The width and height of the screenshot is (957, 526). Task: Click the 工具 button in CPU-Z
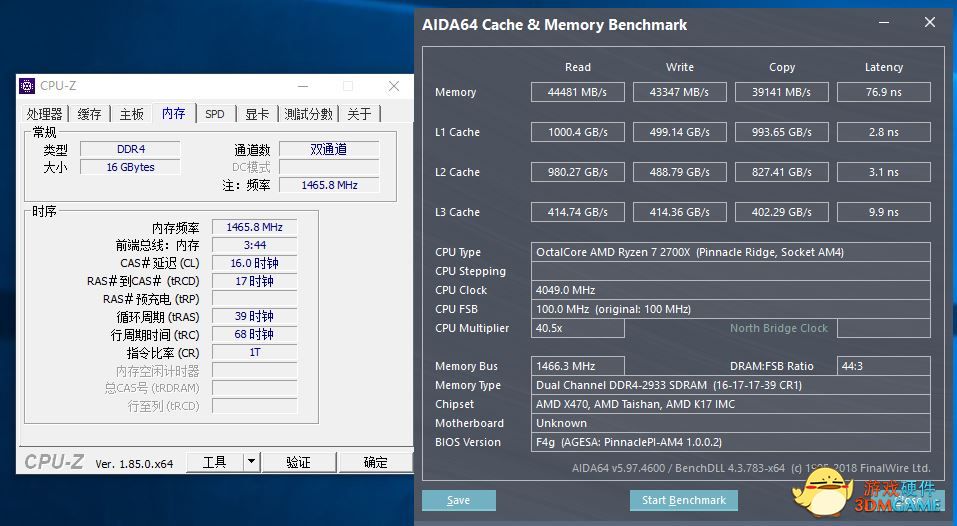coord(214,463)
